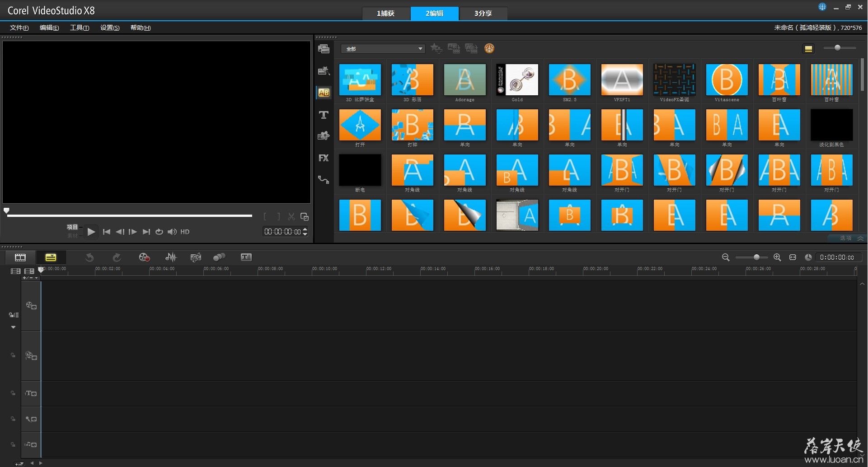Image resolution: width=868 pixels, height=467 pixels.
Task: Apply current effect to video track icon
Action: pos(454,48)
